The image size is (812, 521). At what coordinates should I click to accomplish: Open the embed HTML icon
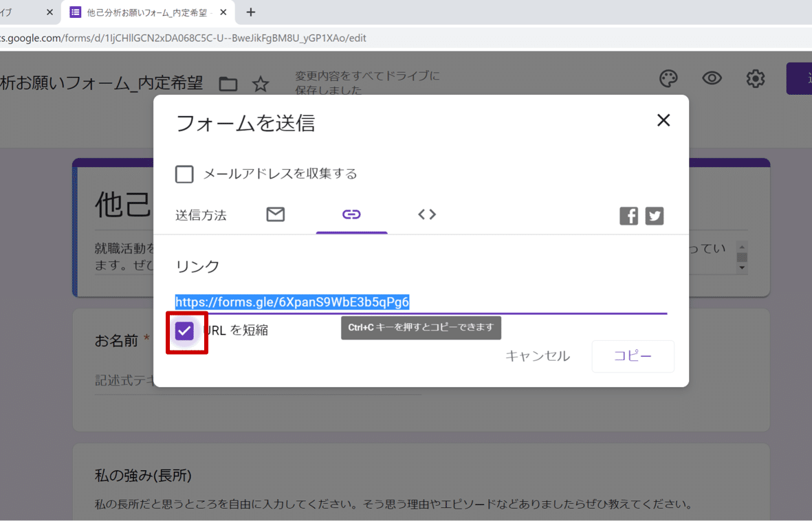[426, 214]
